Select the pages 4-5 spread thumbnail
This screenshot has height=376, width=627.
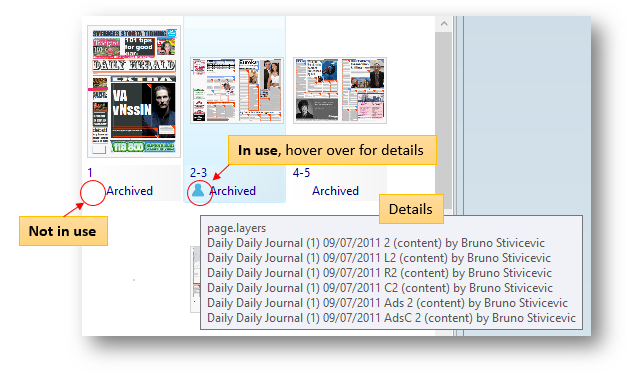(340, 90)
